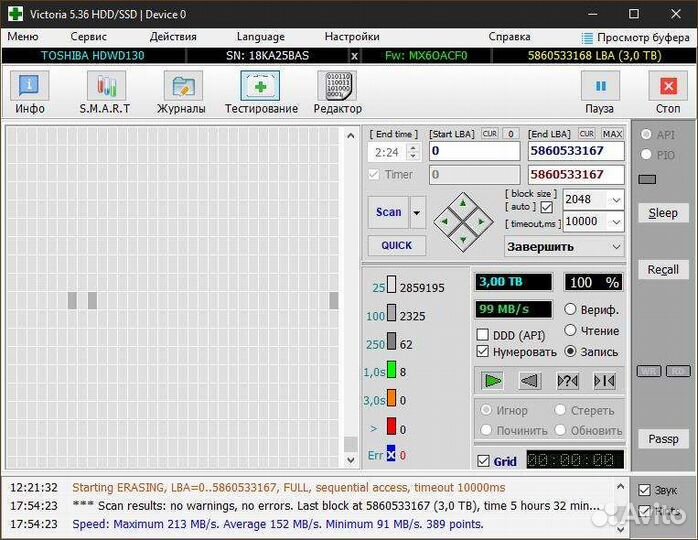The width and height of the screenshot is (698, 540).
Task: Toggle the Timer checkbox
Action: point(374,174)
